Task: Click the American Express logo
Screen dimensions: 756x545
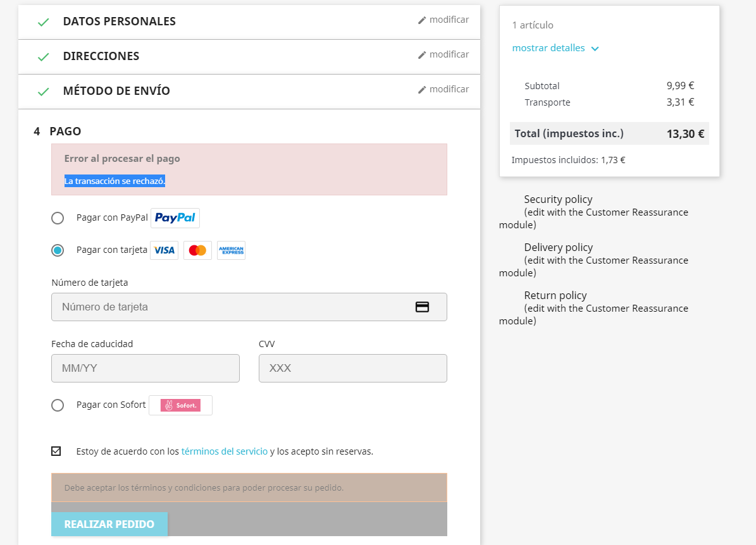Action: [x=231, y=250]
